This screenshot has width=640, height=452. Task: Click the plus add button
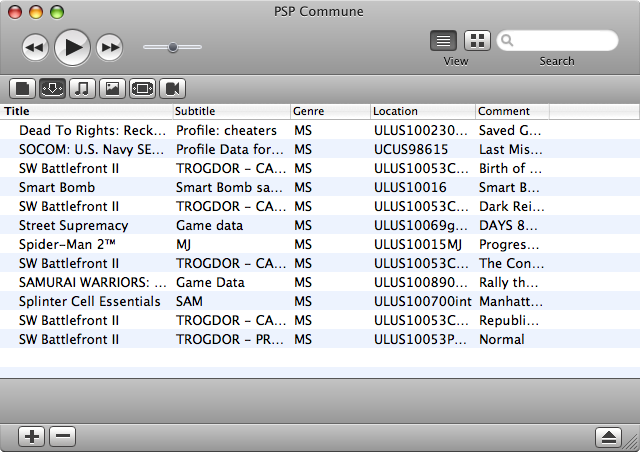pyautogui.click(x=31, y=436)
